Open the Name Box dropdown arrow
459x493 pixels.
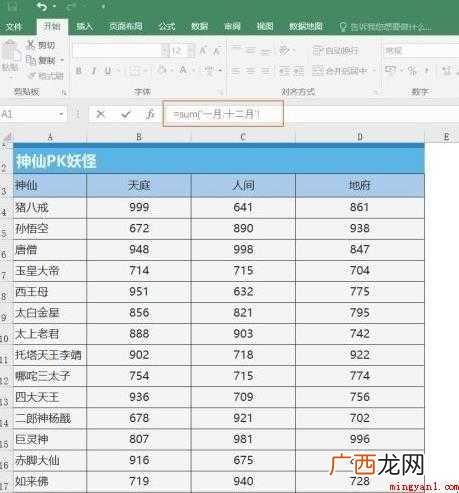tap(61, 114)
